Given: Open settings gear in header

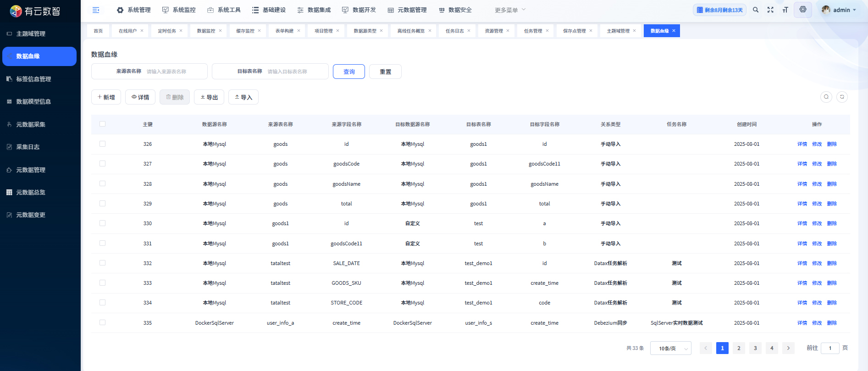Looking at the screenshot, I should coord(803,10).
